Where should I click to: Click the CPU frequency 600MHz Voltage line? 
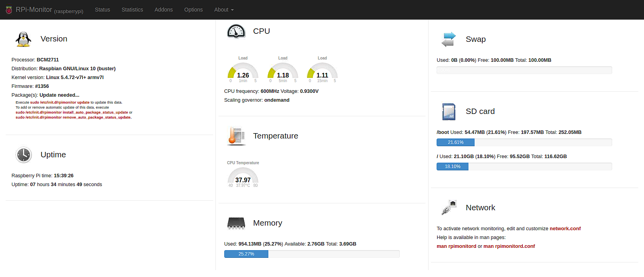pyautogui.click(x=271, y=91)
